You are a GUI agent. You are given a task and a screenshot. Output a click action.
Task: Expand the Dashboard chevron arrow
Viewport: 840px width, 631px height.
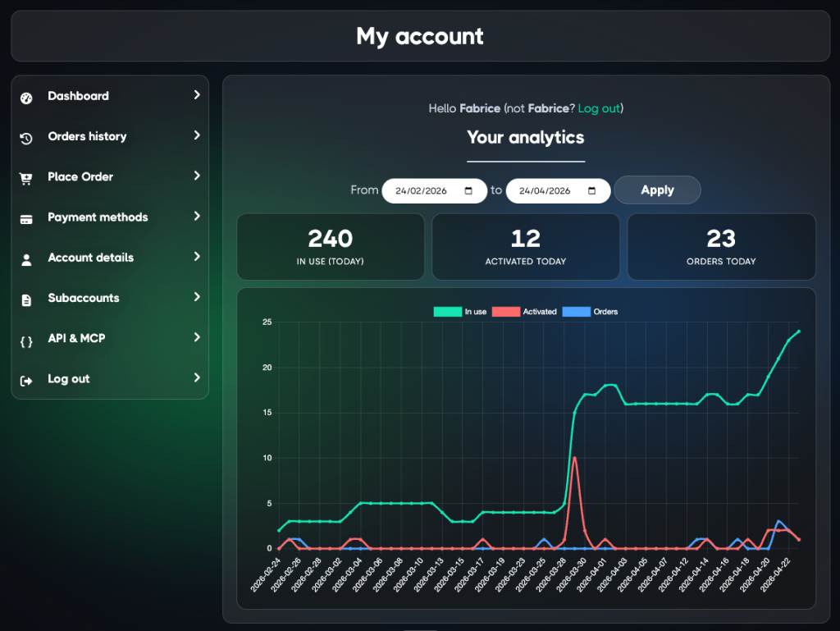[x=197, y=95]
